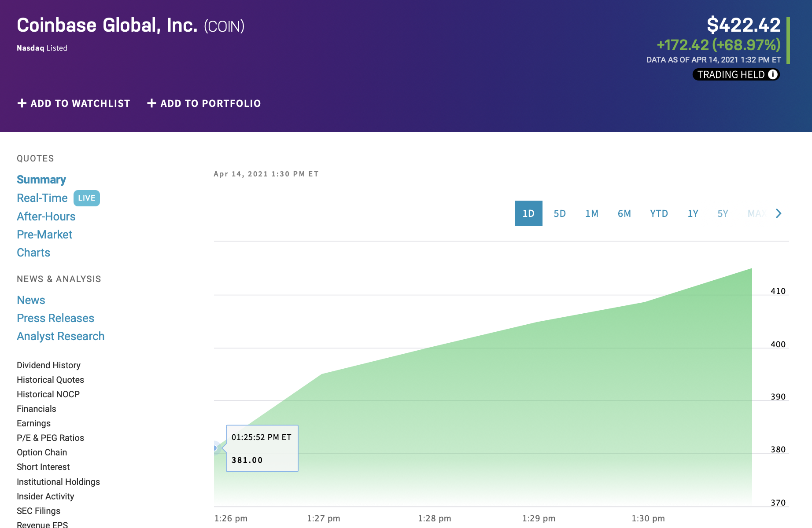Screen dimensions: 812x528
Task: Click the LIVE badge next to Real-Time
Action: 86,198
